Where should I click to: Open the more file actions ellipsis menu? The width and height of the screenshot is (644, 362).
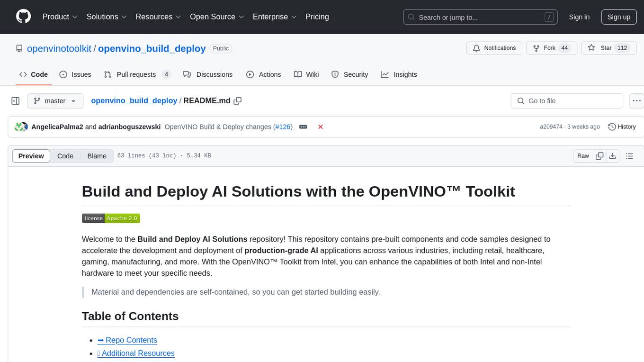[x=636, y=101]
